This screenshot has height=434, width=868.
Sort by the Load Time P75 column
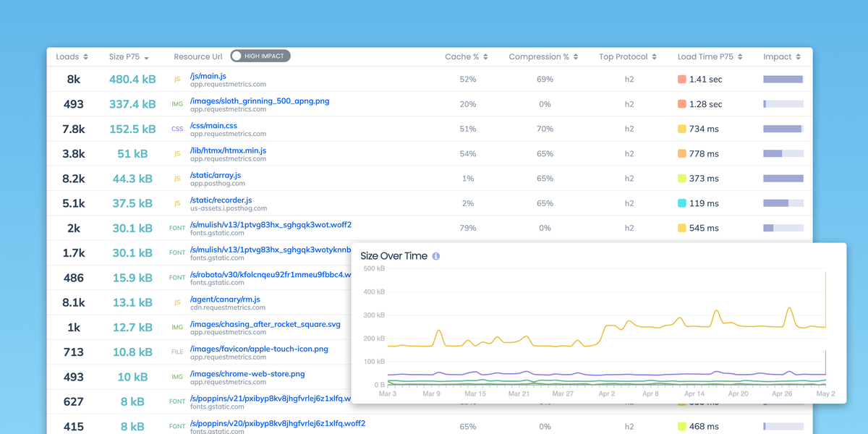[710, 56]
